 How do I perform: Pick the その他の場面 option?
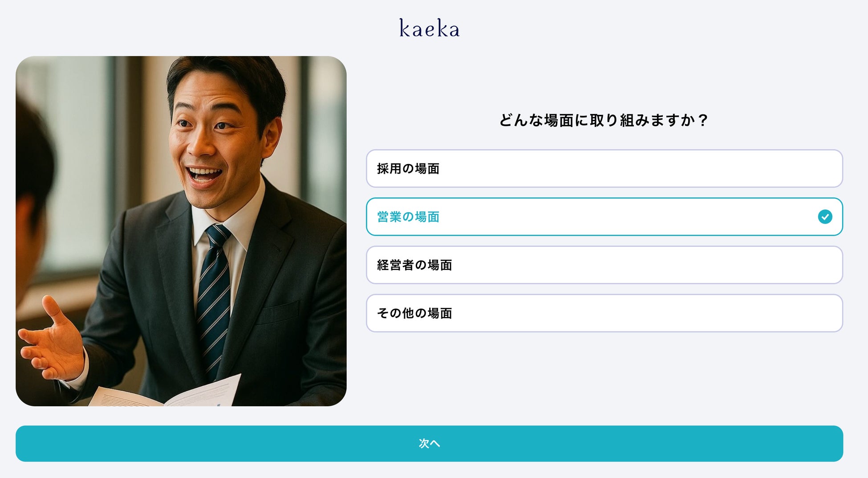coord(604,313)
